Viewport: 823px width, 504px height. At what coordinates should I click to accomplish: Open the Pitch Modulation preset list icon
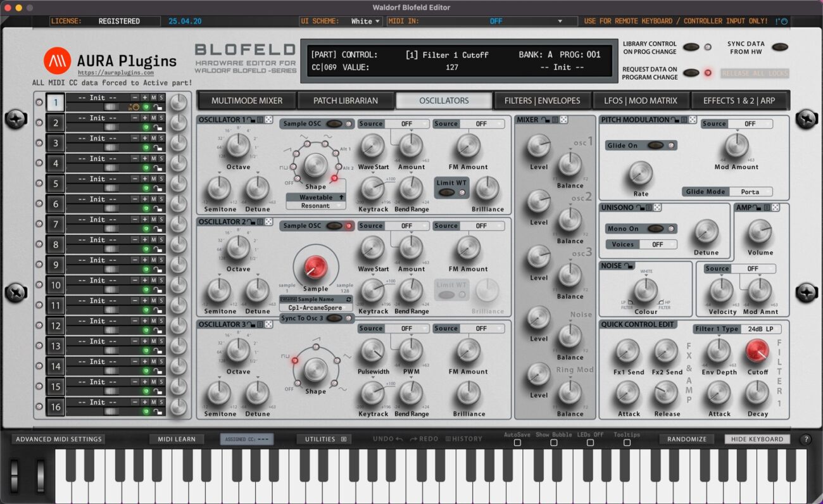[x=684, y=120]
